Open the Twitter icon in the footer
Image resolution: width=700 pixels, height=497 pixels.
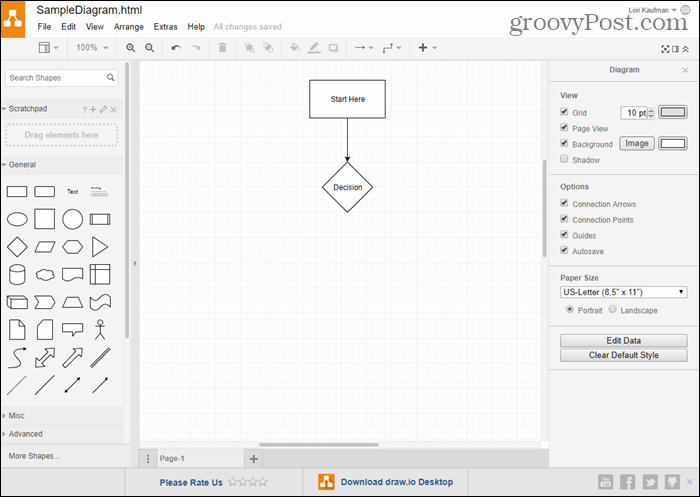(650, 482)
